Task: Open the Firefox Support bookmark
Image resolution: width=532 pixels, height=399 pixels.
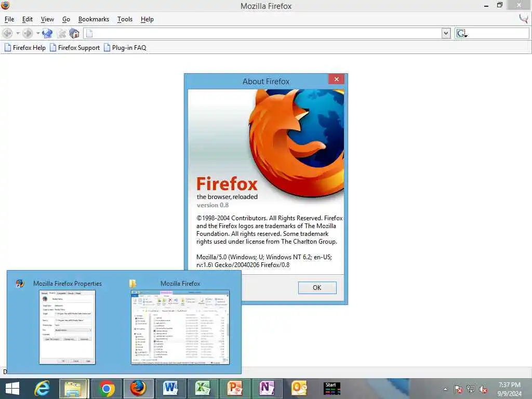Action: pos(75,47)
